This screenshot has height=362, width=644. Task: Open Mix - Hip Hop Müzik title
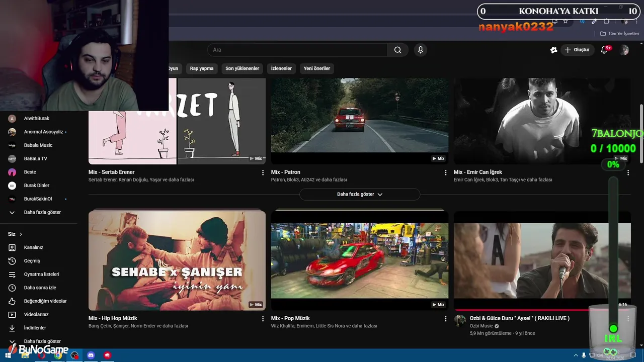point(113,318)
